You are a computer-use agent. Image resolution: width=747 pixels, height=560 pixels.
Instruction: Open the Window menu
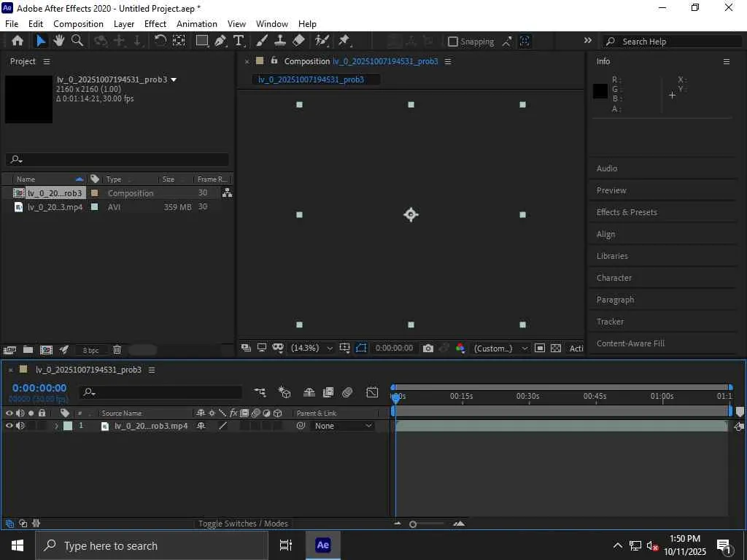pos(272,24)
